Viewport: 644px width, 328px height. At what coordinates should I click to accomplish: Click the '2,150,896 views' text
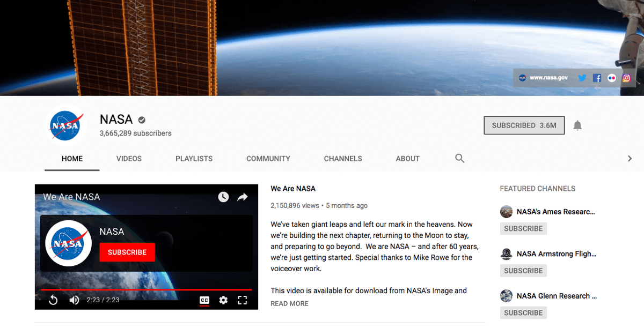pos(295,206)
